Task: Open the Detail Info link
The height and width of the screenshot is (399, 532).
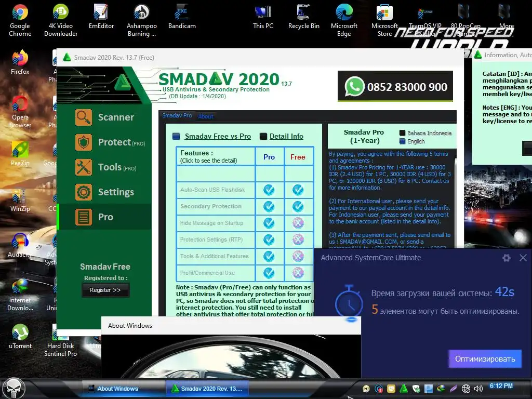Action: coord(286,137)
